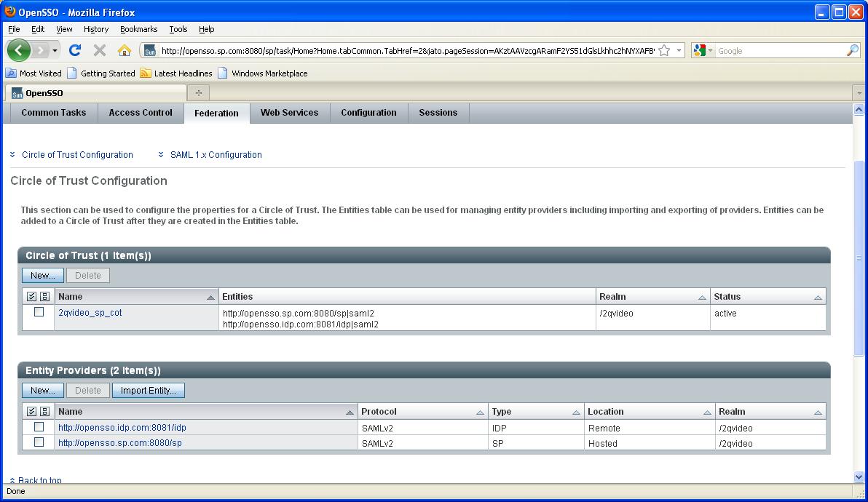Open the Bookmarks menu
The image size is (868, 502).
(x=138, y=29)
